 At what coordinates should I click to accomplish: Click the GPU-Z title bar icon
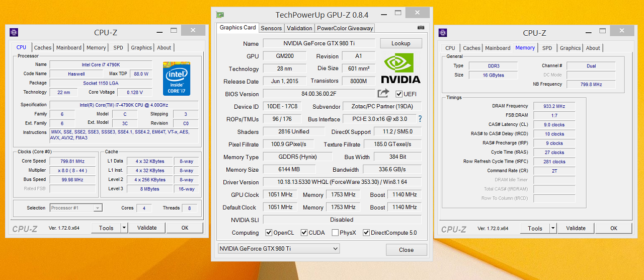click(x=220, y=15)
